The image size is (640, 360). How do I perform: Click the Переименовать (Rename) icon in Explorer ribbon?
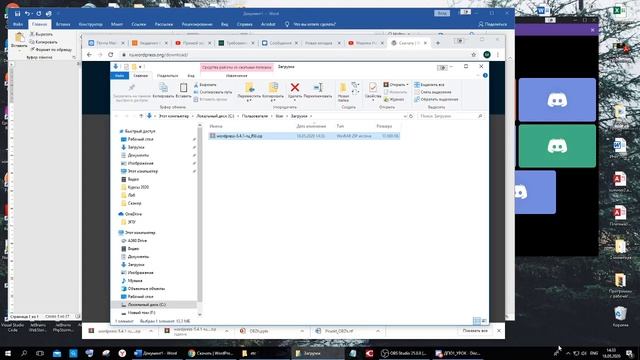pyautogui.click(x=318, y=87)
